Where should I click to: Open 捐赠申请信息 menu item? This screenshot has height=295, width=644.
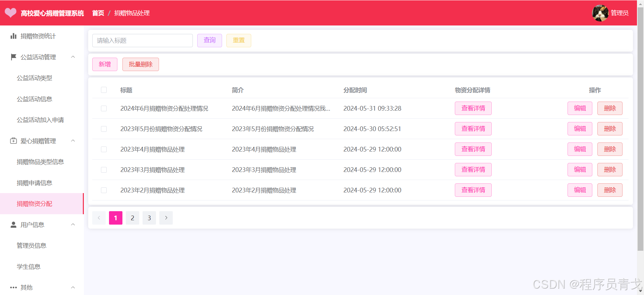(x=42, y=183)
